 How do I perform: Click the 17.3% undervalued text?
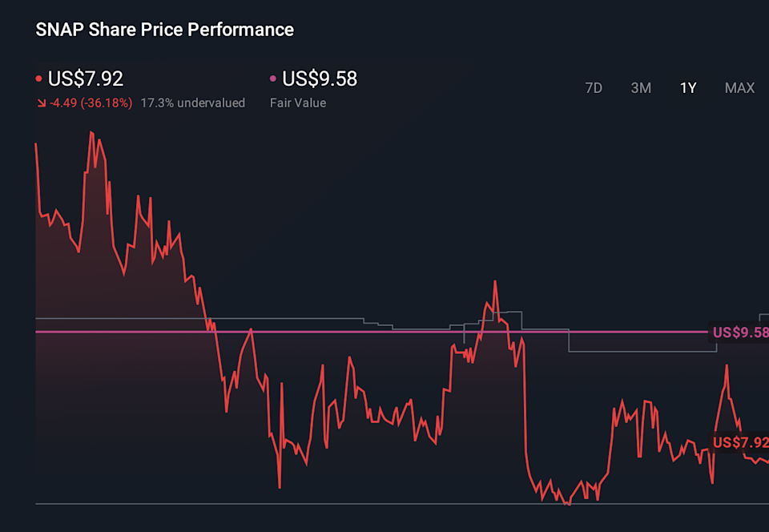(192, 103)
